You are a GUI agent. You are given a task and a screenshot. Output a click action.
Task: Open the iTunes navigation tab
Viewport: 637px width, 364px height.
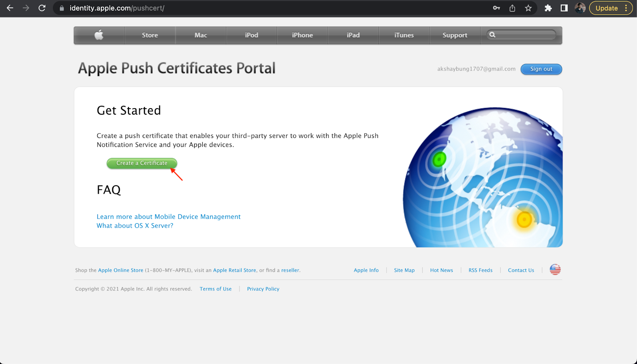[404, 35]
